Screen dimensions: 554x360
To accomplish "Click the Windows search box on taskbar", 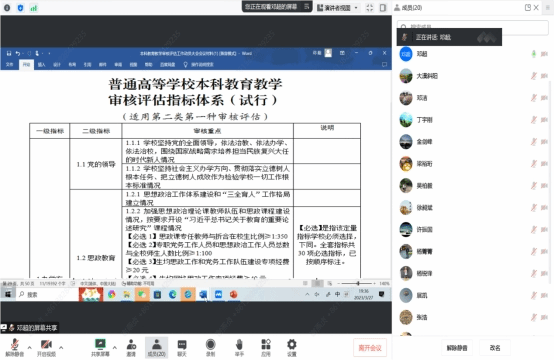I will pos(47,294).
